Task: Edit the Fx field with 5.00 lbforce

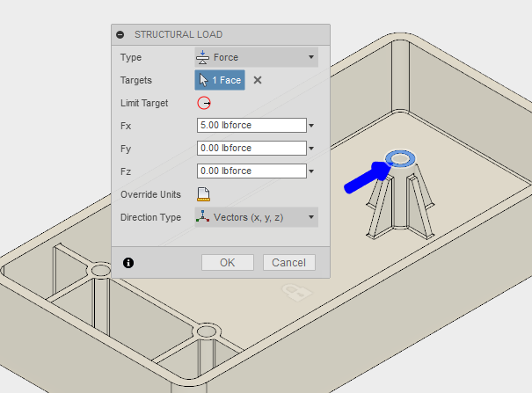Action: [251, 126]
